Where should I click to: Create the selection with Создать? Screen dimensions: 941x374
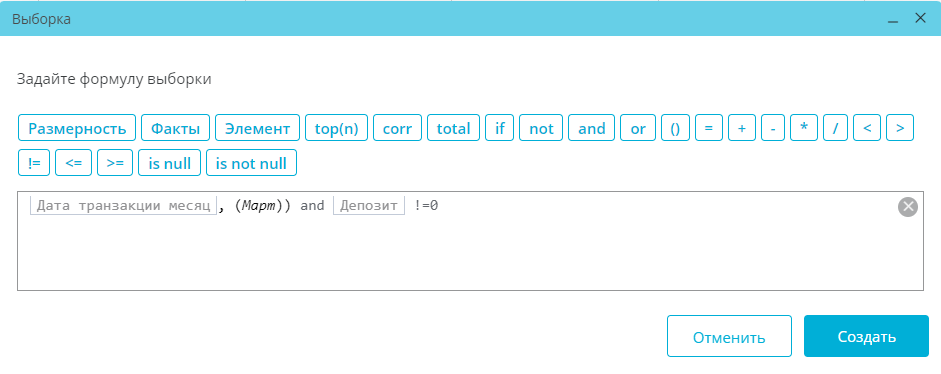click(867, 336)
